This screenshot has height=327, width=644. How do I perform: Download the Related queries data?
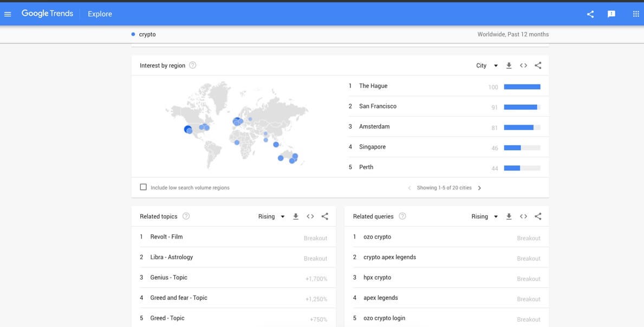pos(509,216)
